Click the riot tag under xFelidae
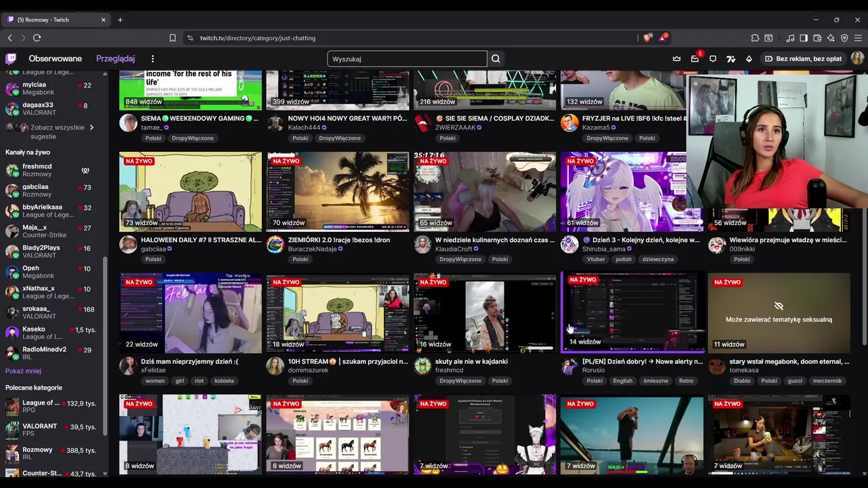Screen dimensions: 868x488 pos(199,381)
